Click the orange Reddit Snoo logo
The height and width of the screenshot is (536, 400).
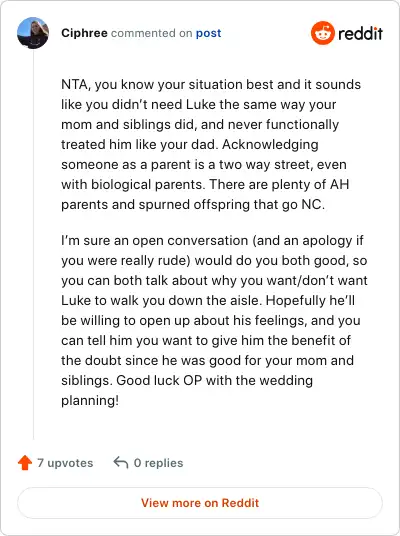pyautogui.click(x=322, y=33)
